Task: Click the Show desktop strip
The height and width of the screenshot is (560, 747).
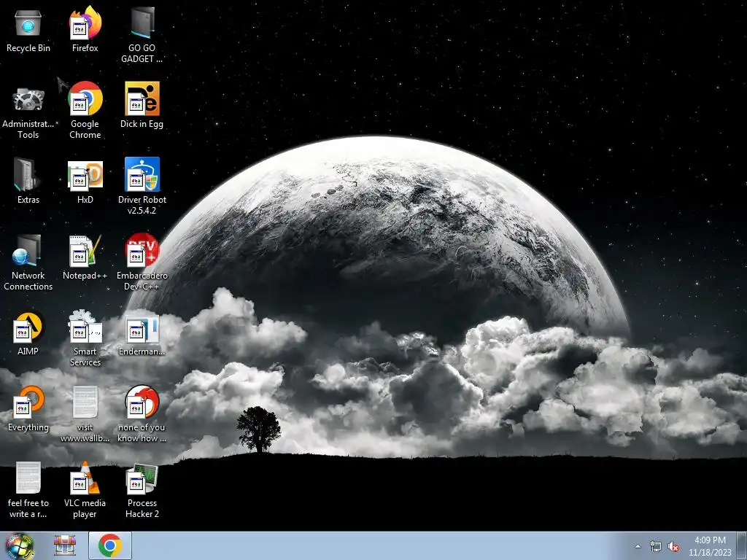Action: (x=742, y=545)
